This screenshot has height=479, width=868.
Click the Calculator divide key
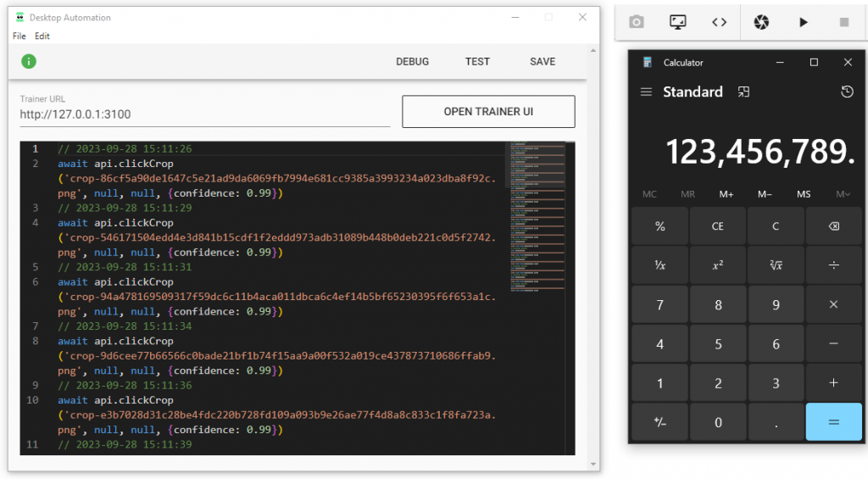834,265
